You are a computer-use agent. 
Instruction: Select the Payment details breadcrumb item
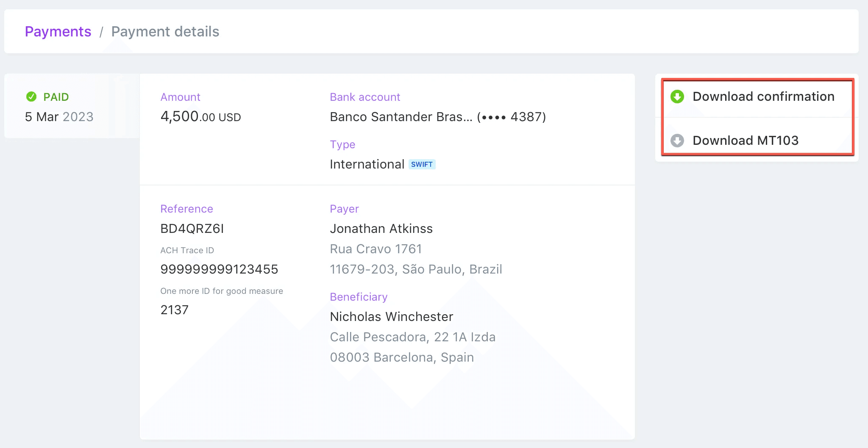click(x=165, y=31)
